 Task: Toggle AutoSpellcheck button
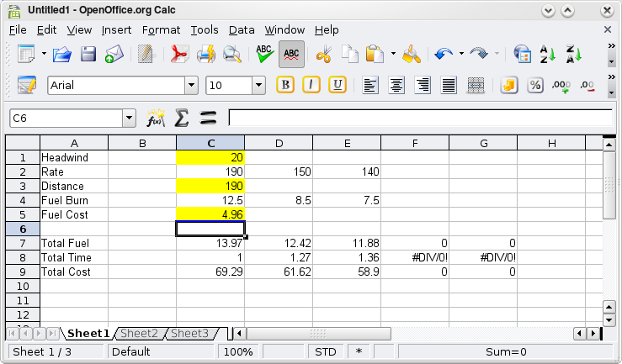(x=291, y=55)
